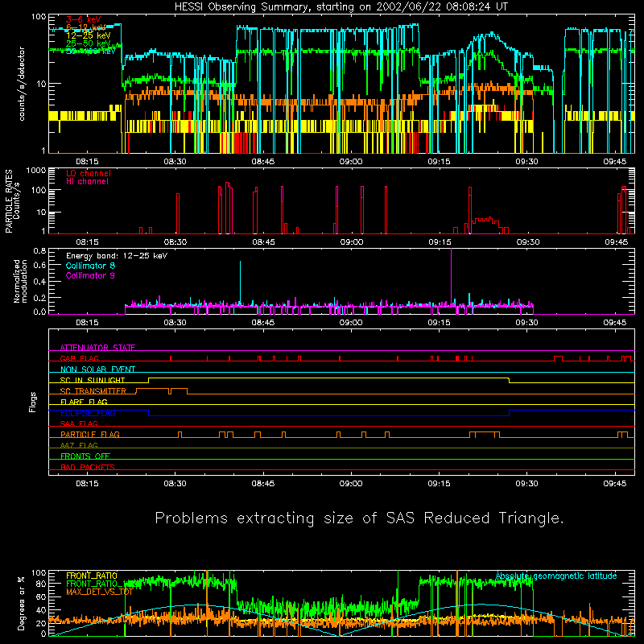Click the GAP_FLAG label

79,358
